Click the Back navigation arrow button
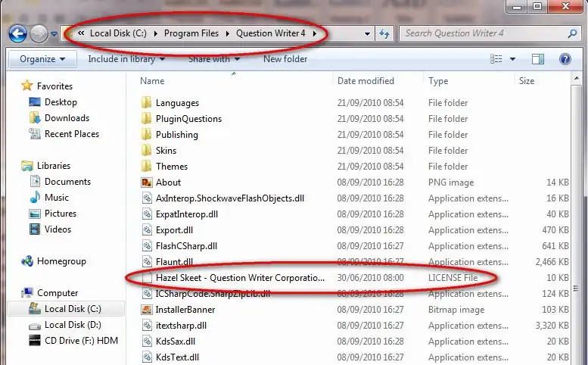 click(x=18, y=33)
